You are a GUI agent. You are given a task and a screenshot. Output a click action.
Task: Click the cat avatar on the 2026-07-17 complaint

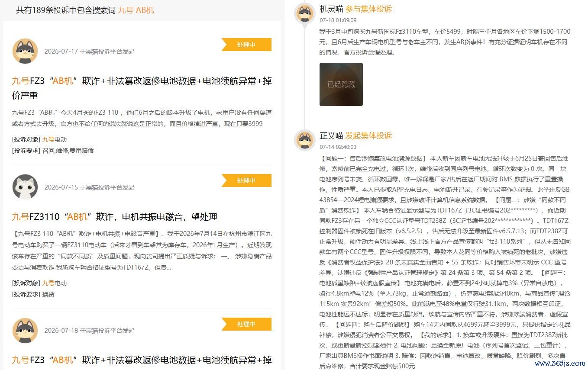pyautogui.click(x=25, y=51)
